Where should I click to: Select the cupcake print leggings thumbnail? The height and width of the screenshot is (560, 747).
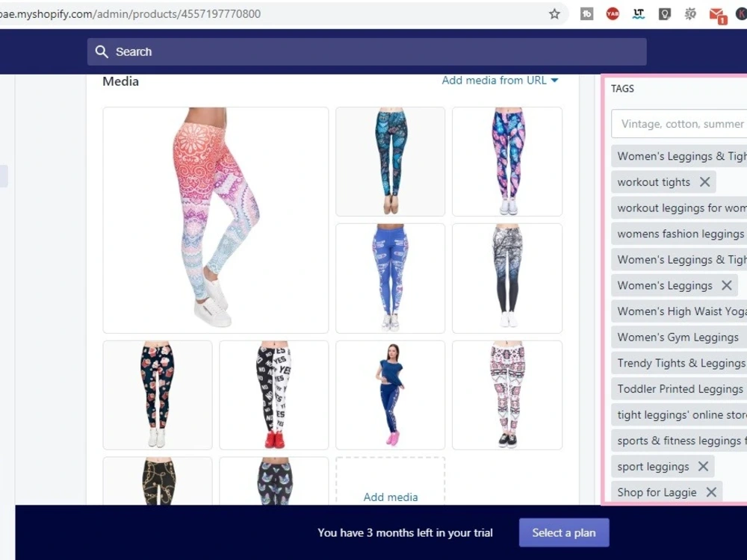[157, 395]
